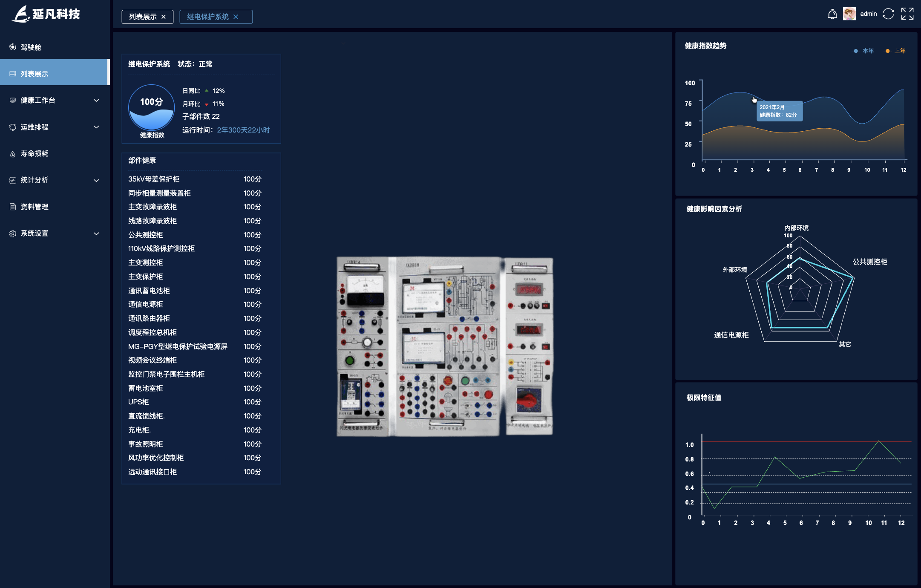The image size is (921, 588).
Task: Click the admin user avatar
Action: click(x=849, y=14)
